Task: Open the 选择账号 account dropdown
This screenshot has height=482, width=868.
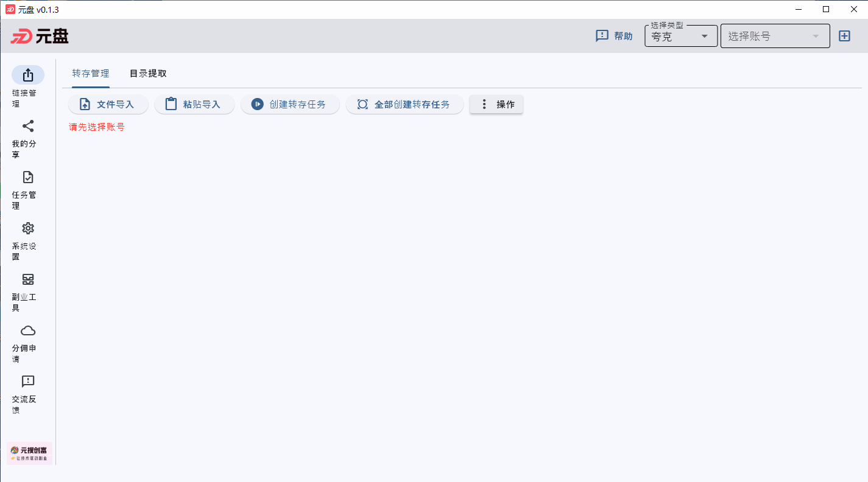Action: (x=775, y=36)
